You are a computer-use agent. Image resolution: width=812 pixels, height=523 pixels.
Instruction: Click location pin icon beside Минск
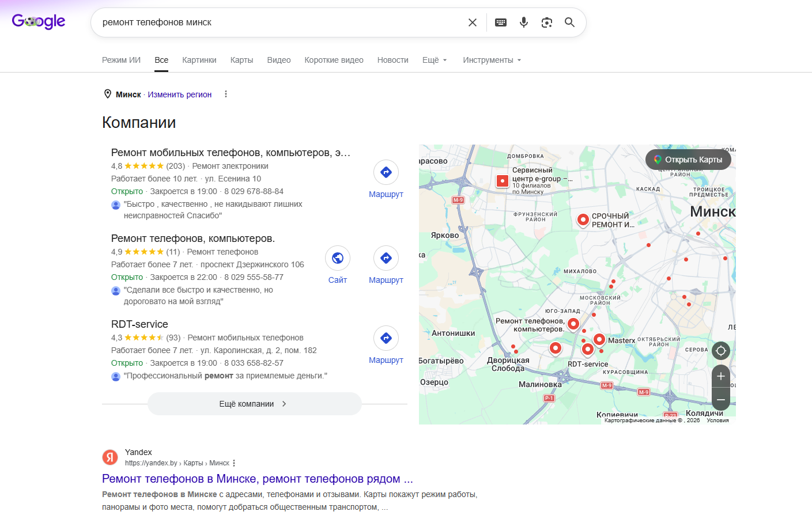pos(107,94)
